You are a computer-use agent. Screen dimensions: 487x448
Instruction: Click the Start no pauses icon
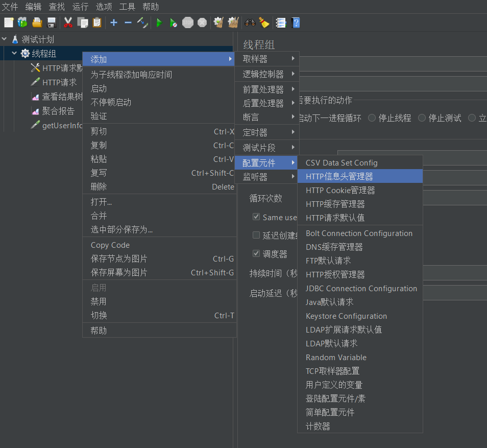point(173,22)
